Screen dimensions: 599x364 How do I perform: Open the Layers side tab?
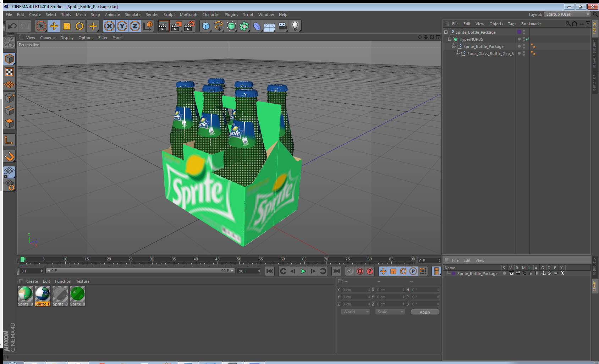point(595,286)
